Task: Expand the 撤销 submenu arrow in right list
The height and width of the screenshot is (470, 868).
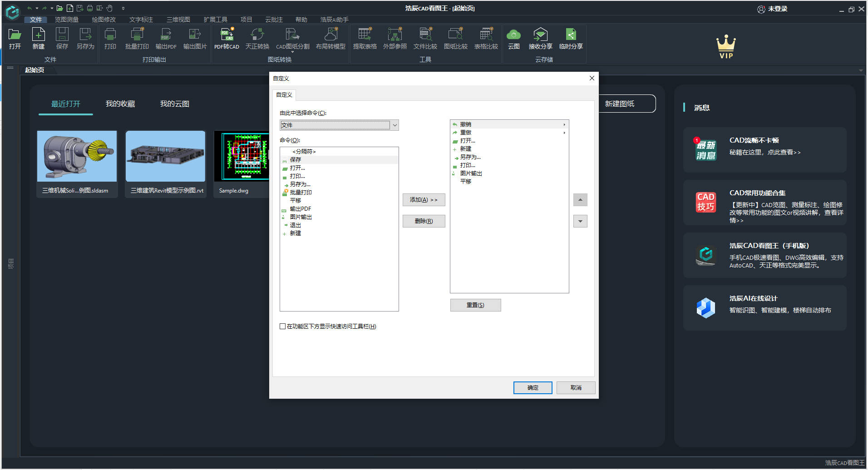Action: 564,124
